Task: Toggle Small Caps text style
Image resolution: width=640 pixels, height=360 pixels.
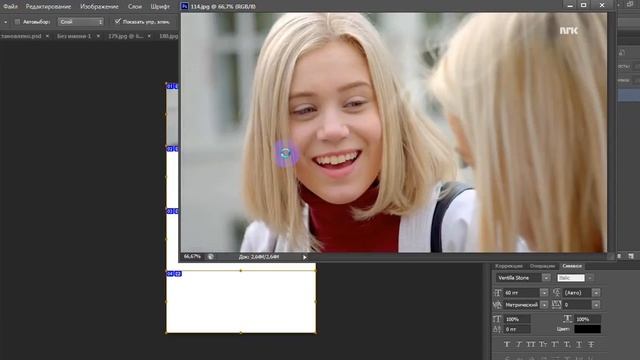Action: coord(543,344)
